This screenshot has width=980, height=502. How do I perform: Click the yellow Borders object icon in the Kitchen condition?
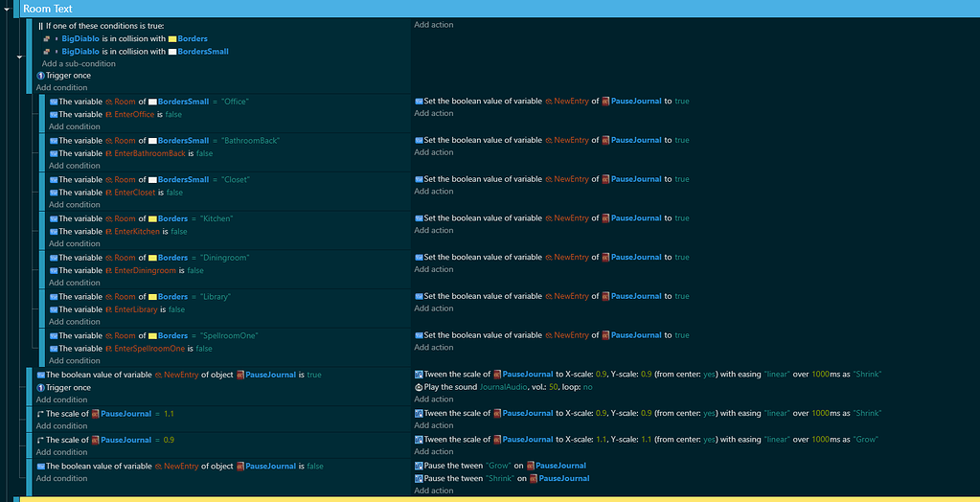pyautogui.click(x=152, y=218)
